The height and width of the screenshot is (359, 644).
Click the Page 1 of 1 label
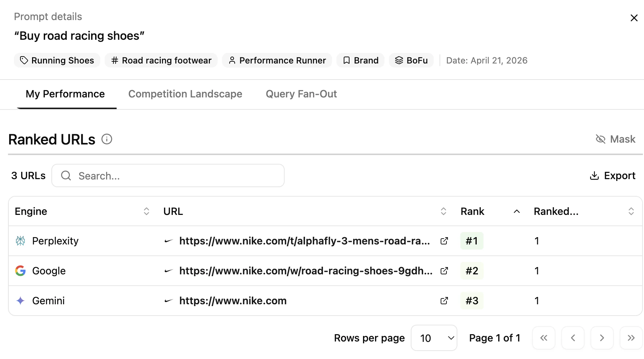(495, 338)
